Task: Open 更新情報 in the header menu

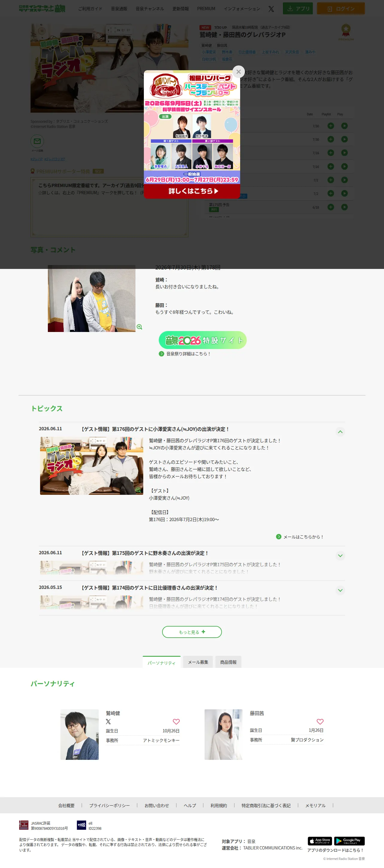Action: [180, 9]
